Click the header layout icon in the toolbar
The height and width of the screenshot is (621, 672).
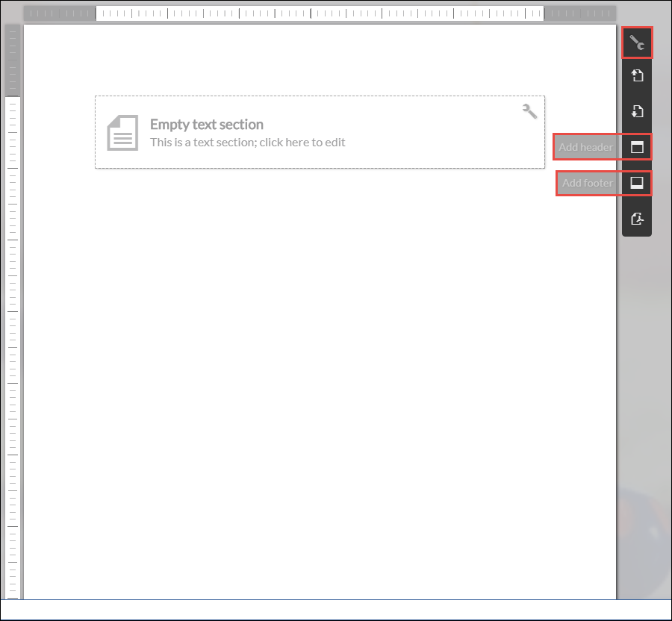pyautogui.click(x=637, y=147)
